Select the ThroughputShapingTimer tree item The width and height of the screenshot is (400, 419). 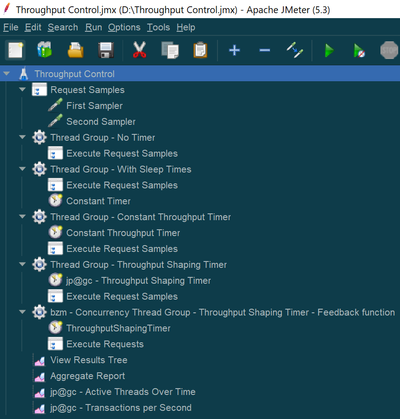118,328
